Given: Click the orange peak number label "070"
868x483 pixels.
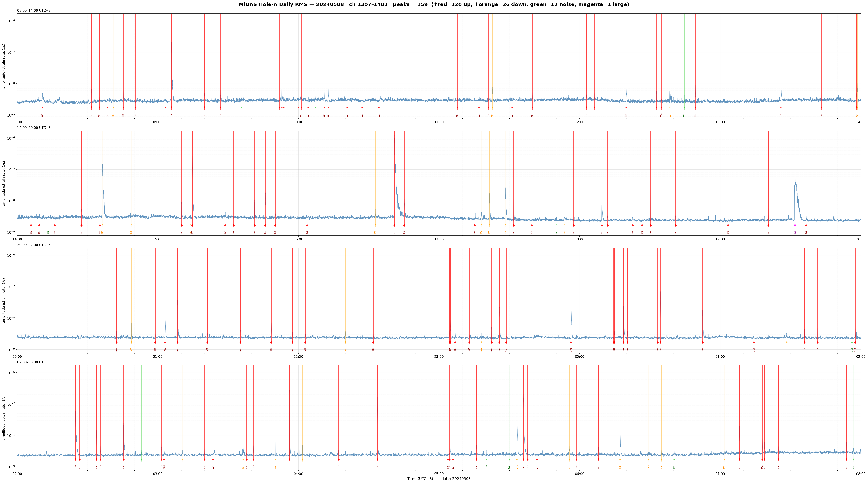Looking at the screenshot, I should [565, 232].
